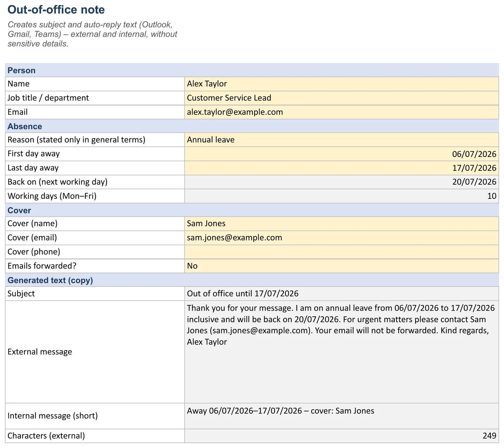Select the italic description under the title
This screenshot has height=448, width=504.
[93, 34]
